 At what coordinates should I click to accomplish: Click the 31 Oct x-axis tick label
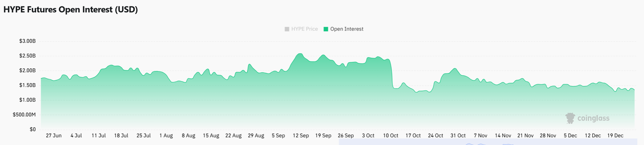coord(458,136)
